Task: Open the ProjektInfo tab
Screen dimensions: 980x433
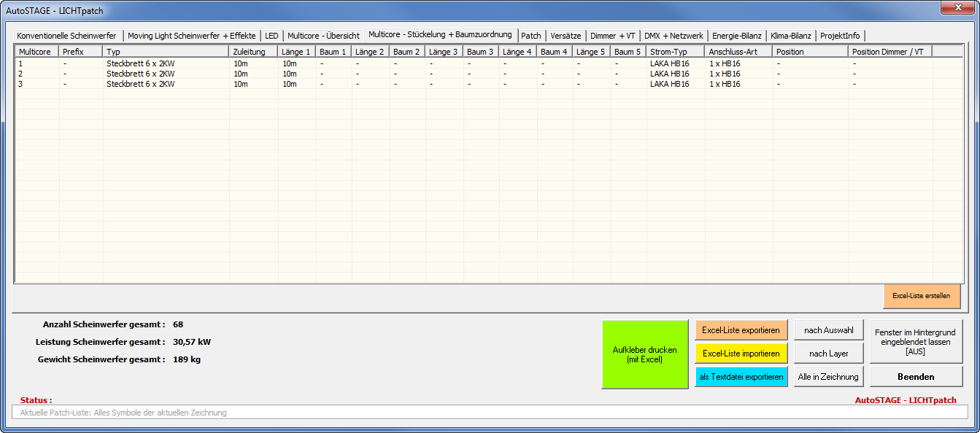Action: [x=840, y=36]
